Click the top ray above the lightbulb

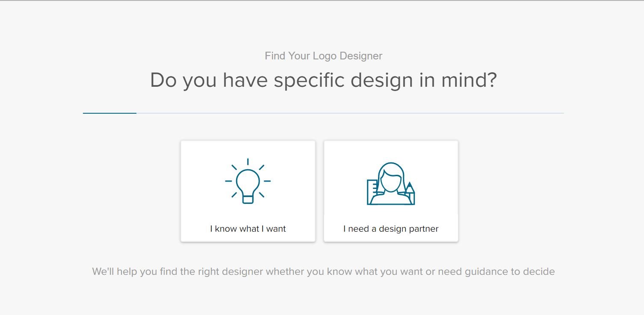[248, 162]
